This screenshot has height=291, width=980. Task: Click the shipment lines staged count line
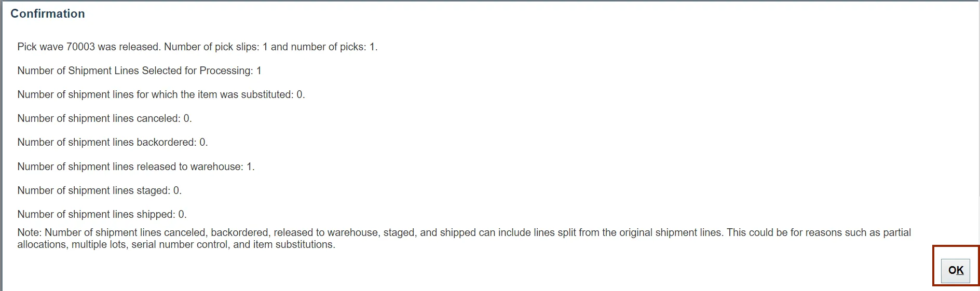tap(99, 190)
